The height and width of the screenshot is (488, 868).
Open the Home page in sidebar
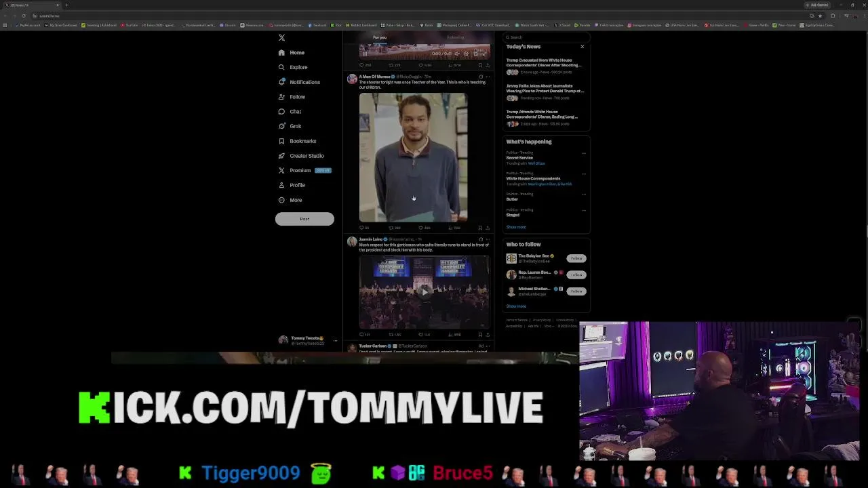pyautogui.click(x=292, y=52)
